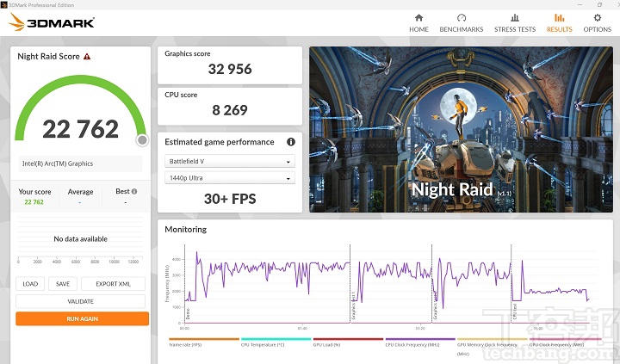Toggle GPU Memory Clock Frequency legend swatch
The image size is (620, 364).
(493, 339)
